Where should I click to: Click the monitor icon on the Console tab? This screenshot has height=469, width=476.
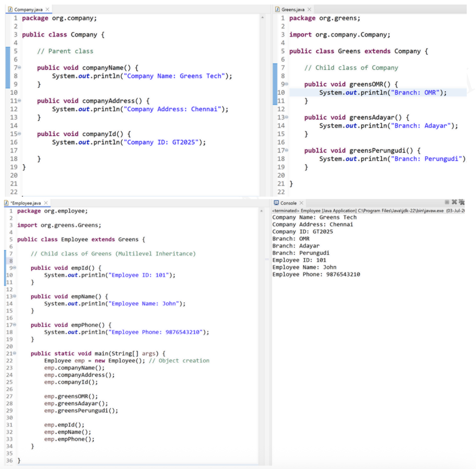tap(276, 203)
